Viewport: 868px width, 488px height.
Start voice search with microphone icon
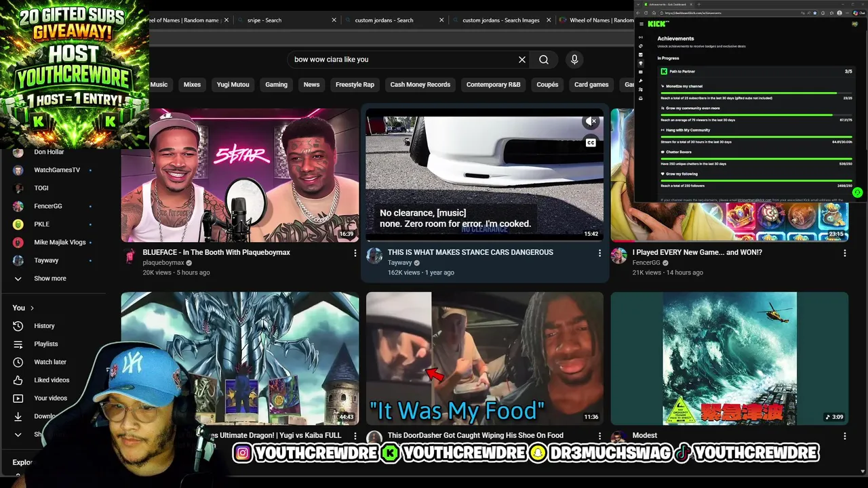pyautogui.click(x=574, y=60)
